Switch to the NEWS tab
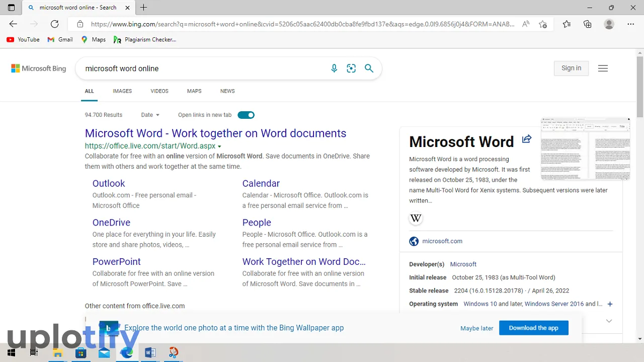The height and width of the screenshot is (362, 644). coord(227,91)
